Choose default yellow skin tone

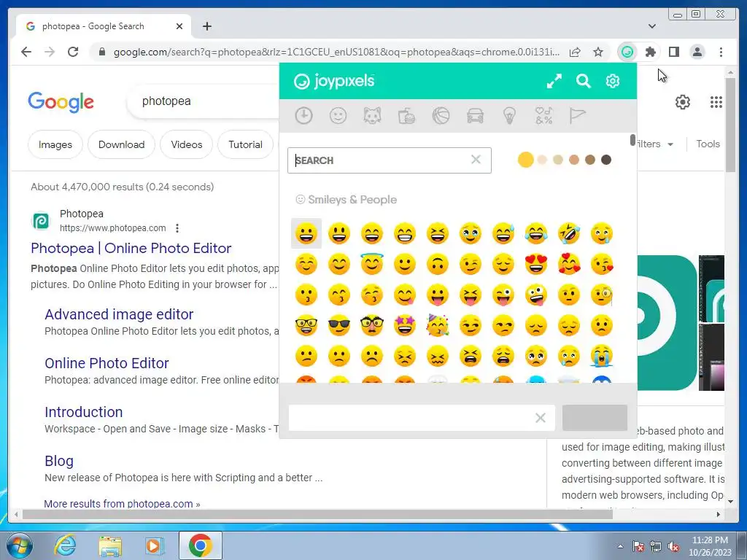(x=525, y=160)
